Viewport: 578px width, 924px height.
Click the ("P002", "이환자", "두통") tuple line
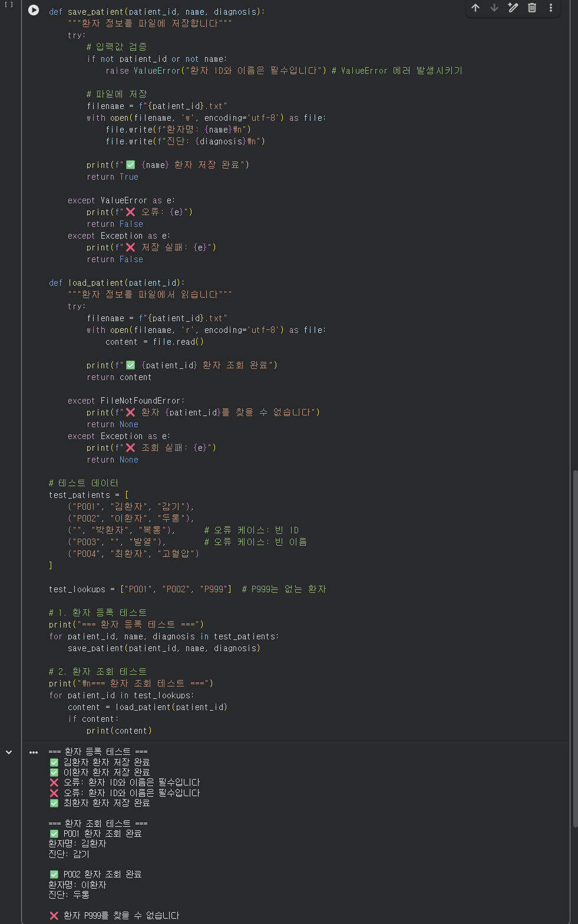131,519
